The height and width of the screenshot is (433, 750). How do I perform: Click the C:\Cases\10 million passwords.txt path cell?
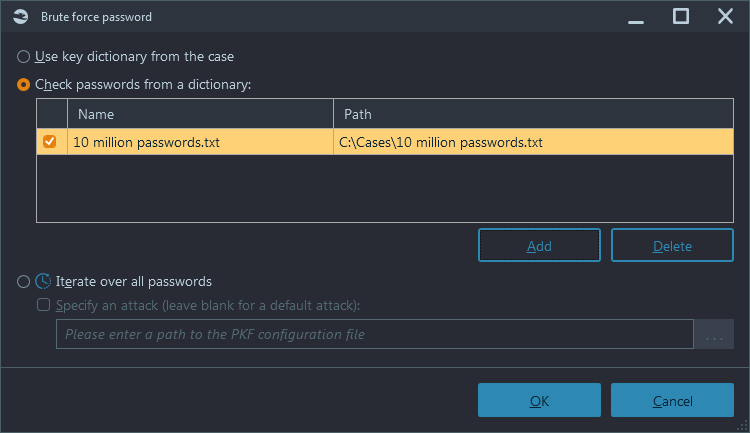[x=533, y=142]
